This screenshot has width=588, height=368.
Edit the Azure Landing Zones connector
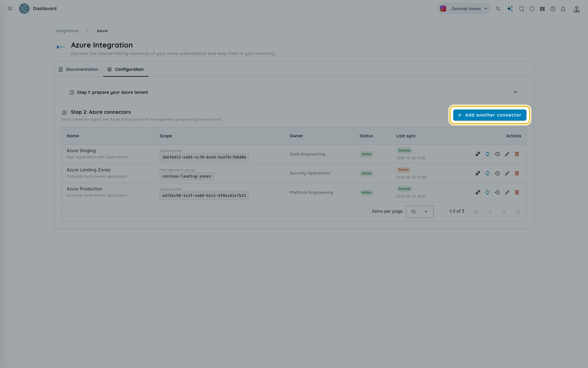tap(507, 174)
